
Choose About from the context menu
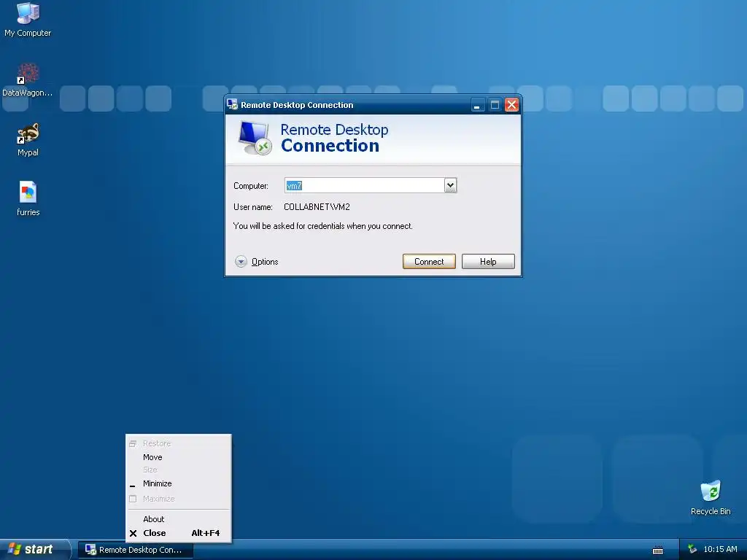point(179,519)
